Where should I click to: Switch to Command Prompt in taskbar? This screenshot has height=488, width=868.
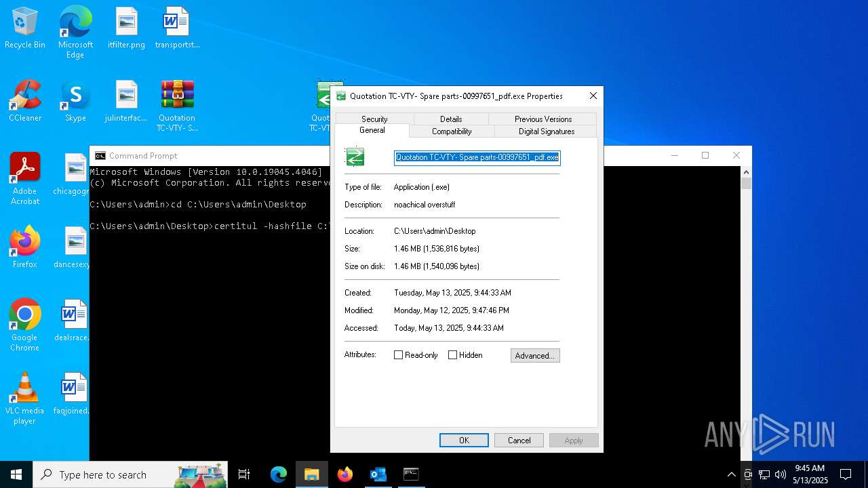pos(411,474)
